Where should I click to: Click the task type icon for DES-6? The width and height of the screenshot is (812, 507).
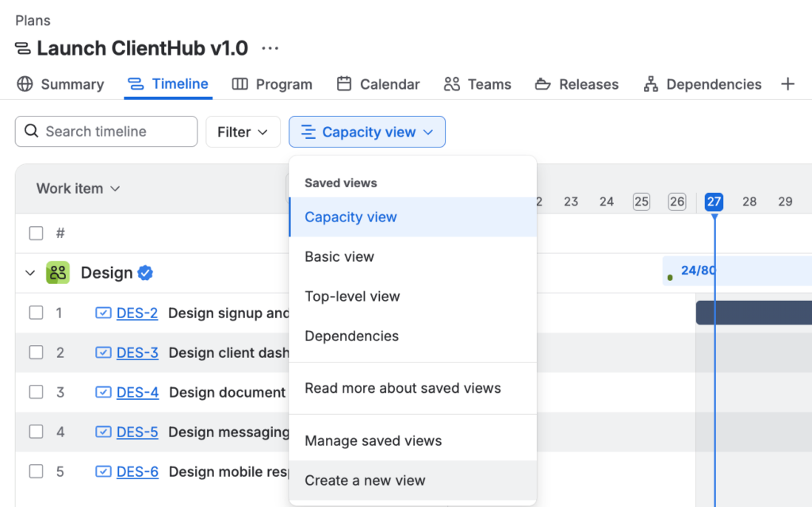coord(103,471)
